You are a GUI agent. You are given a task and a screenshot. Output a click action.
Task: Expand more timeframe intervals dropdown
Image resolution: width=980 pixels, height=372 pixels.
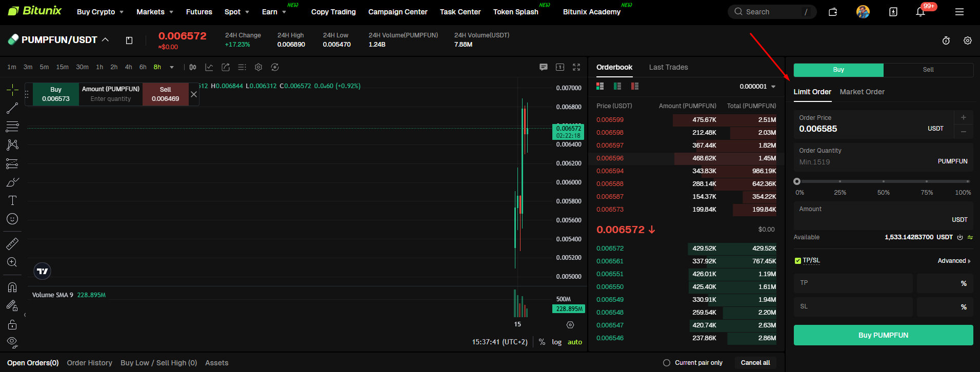pos(172,67)
